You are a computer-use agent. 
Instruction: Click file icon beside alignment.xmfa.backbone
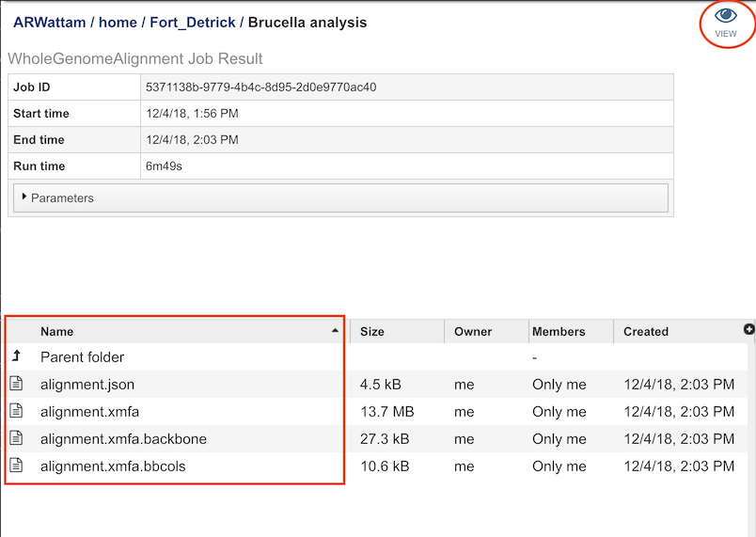[16, 437]
